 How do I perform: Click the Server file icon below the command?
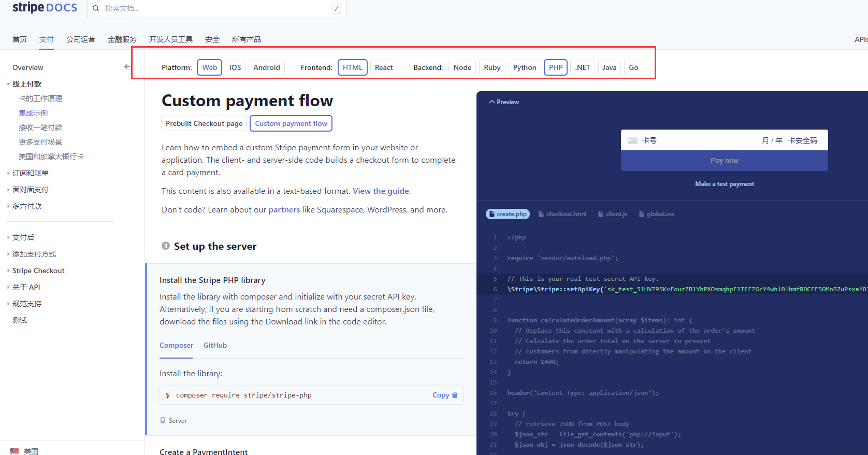click(163, 421)
